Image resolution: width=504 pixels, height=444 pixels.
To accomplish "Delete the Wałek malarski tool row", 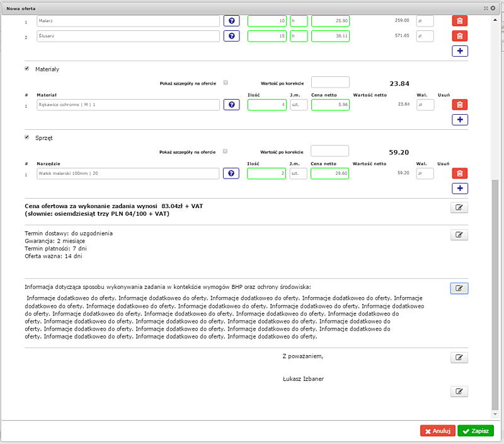I will point(460,173).
